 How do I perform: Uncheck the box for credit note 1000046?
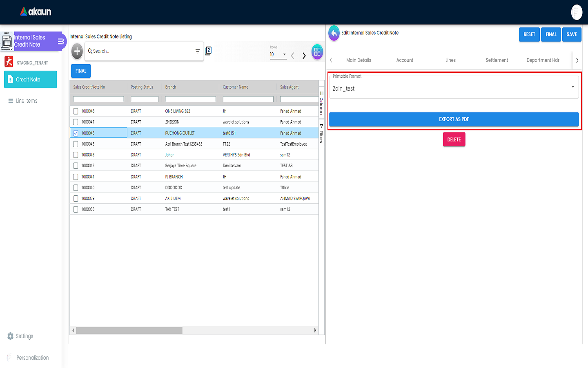pos(76,133)
